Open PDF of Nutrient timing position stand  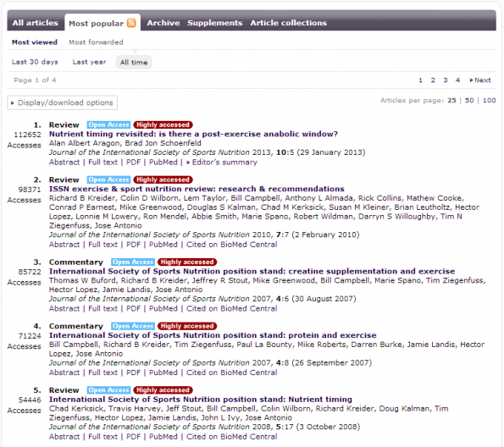tap(133, 436)
